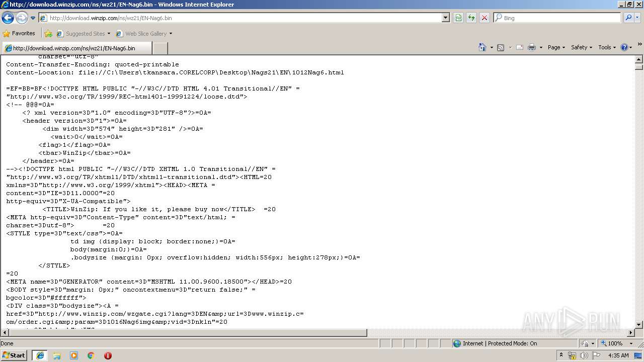Click the Help question mark icon
Image resolution: width=644 pixels, height=362 pixels.
coord(624,47)
